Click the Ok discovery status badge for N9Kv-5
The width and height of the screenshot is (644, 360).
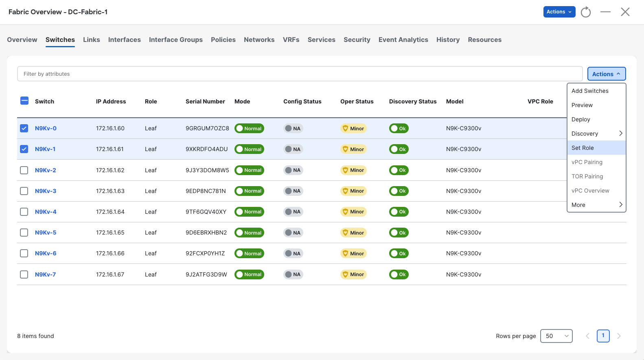[x=399, y=233]
